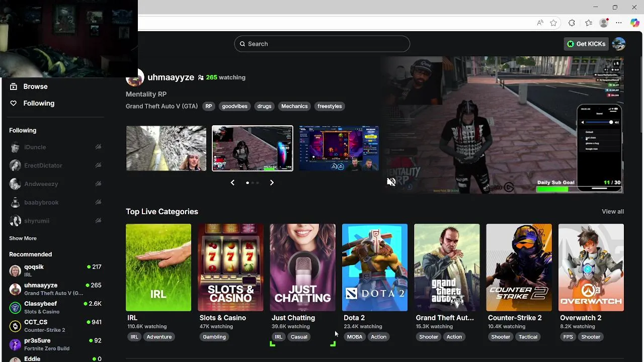Screen dimensions: 644x362
Task: Click the Gambling tag
Action: [x=214, y=337]
